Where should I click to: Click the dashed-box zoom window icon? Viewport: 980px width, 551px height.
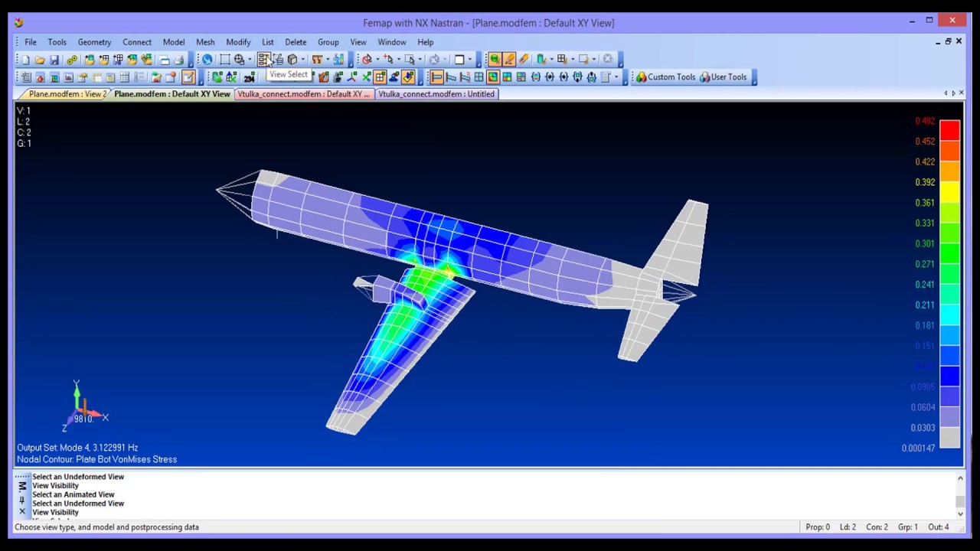224,59
